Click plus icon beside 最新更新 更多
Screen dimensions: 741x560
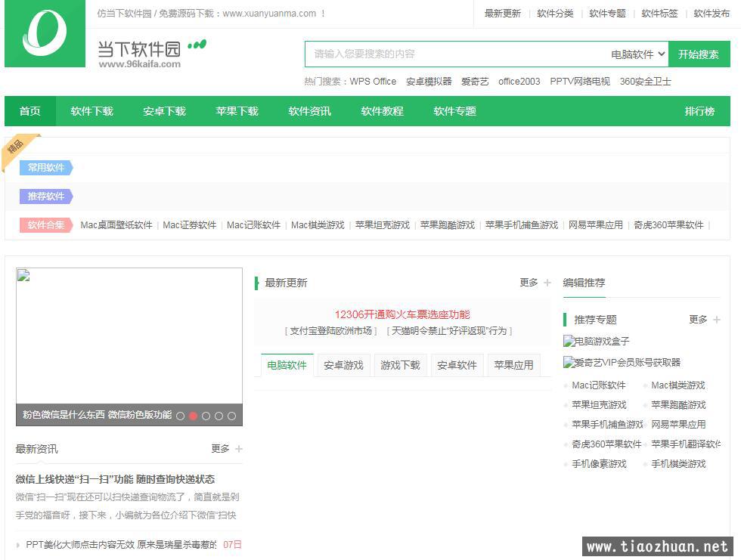(547, 283)
